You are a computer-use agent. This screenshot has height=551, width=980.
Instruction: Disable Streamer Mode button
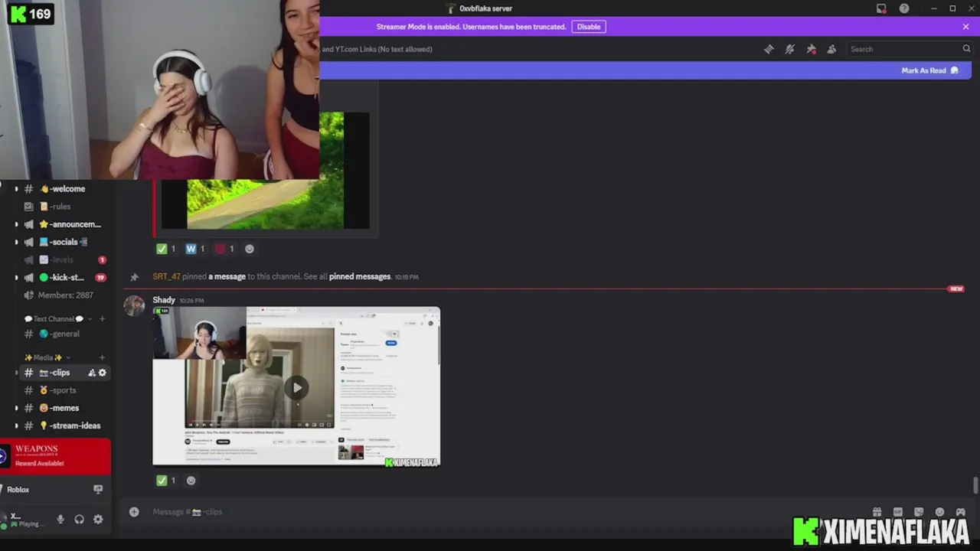tap(589, 27)
